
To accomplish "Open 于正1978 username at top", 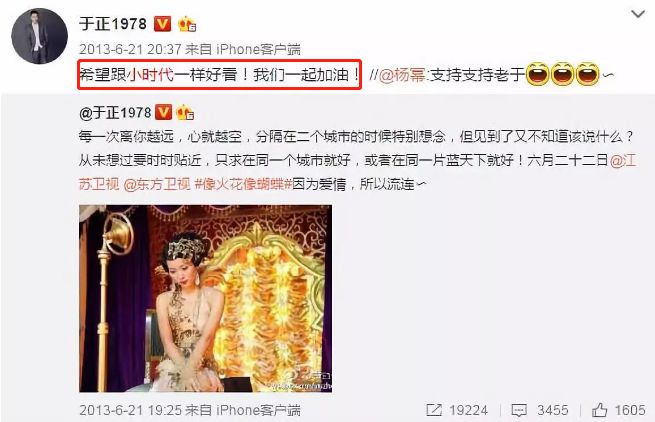I will pos(113,24).
